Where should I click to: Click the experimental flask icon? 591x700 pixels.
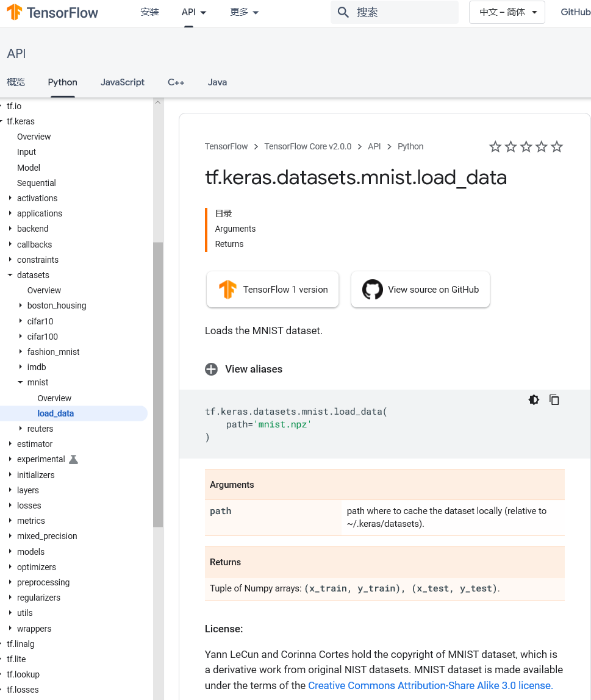[x=74, y=459]
